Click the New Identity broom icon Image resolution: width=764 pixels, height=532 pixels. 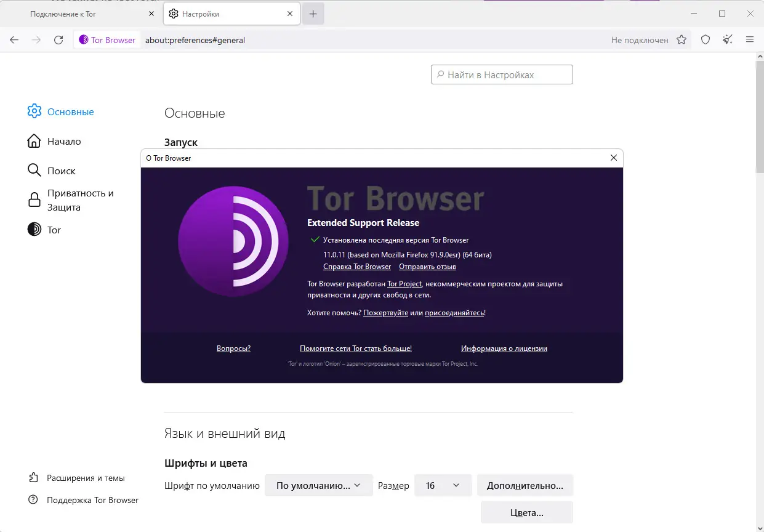[x=728, y=40]
